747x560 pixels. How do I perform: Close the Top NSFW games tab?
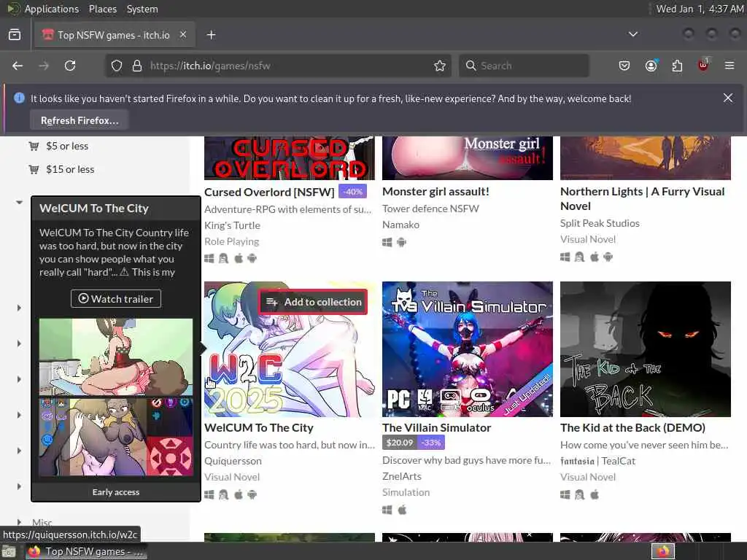tap(183, 34)
